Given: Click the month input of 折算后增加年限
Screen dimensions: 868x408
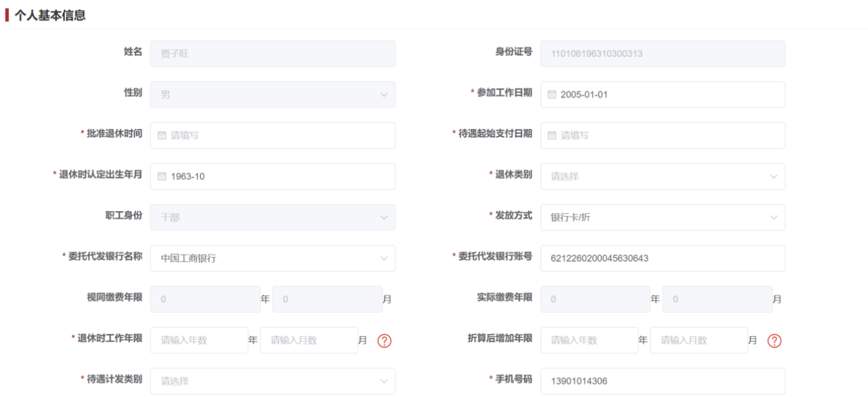Looking at the screenshot, I should [x=698, y=340].
